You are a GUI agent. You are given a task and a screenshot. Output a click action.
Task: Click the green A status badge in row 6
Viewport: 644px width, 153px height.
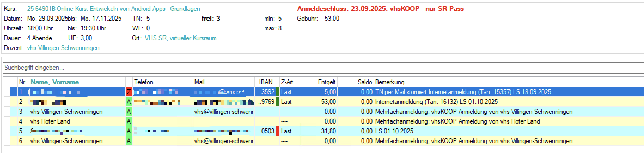click(129, 141)
